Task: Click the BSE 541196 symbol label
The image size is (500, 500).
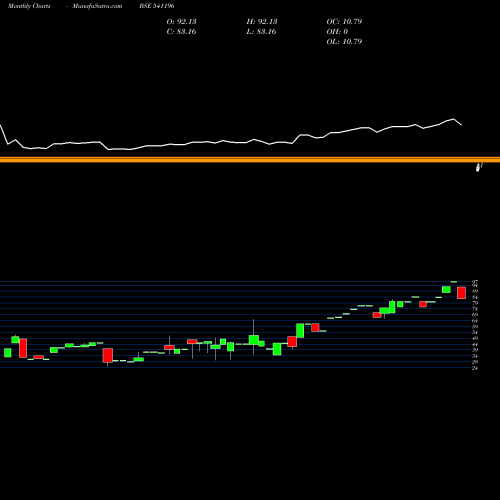Action: tap(157, 6)
